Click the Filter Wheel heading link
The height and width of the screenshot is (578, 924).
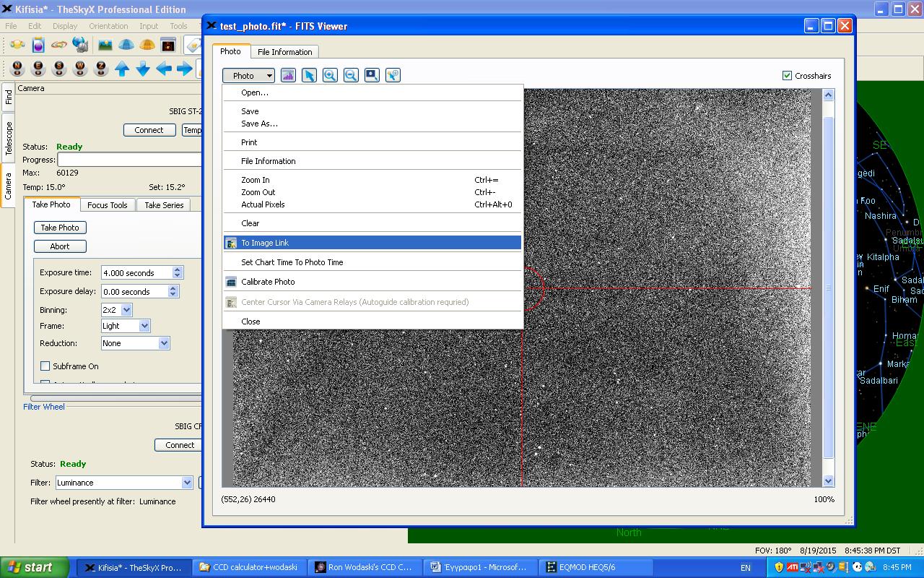click(x=44, y=407)
